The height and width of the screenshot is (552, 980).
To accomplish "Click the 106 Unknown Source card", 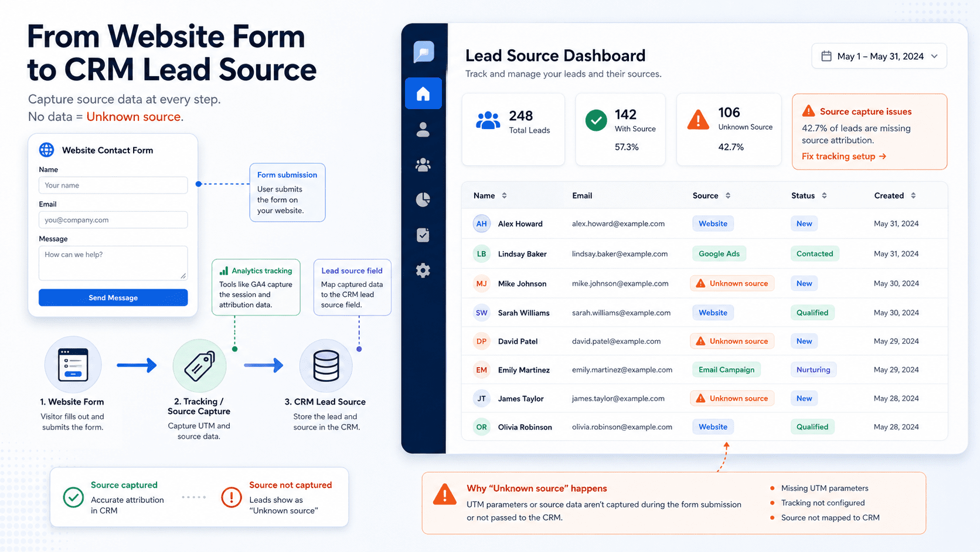I will click(729, 130).
